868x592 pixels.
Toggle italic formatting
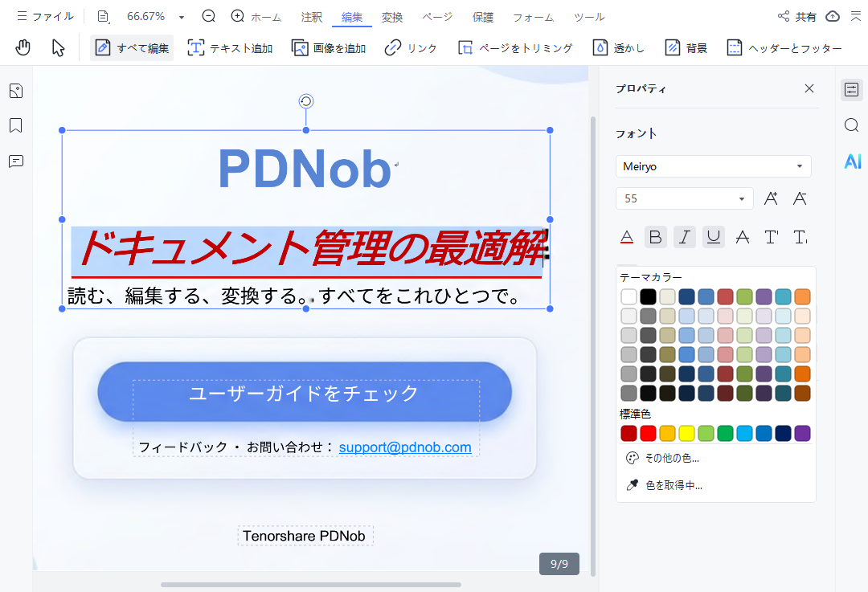(684, 236)
